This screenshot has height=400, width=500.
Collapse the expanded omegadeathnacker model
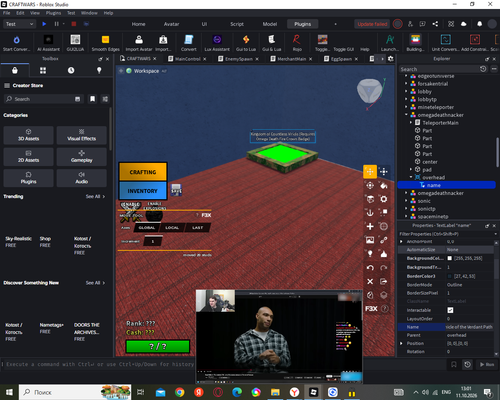(x=406, y=115)
